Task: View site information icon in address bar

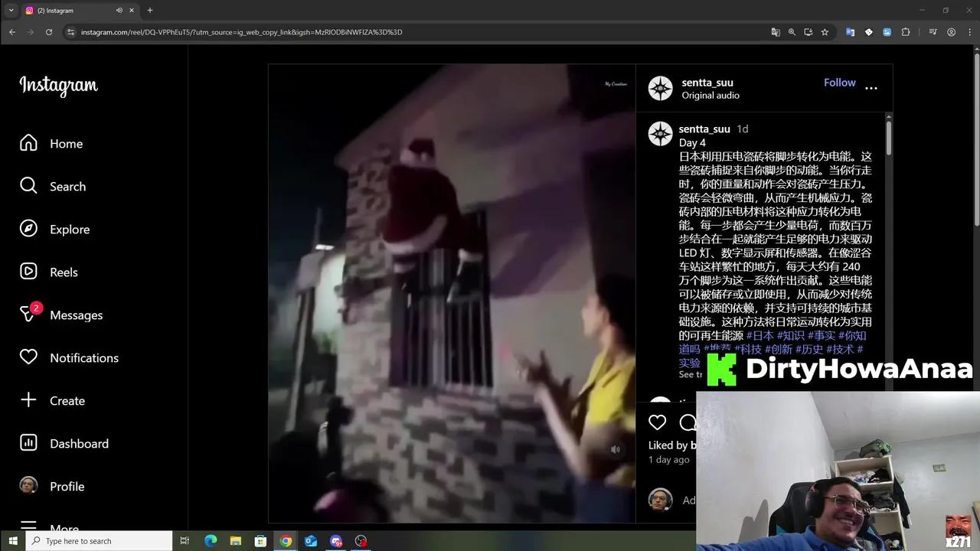Action: [70, 32]
